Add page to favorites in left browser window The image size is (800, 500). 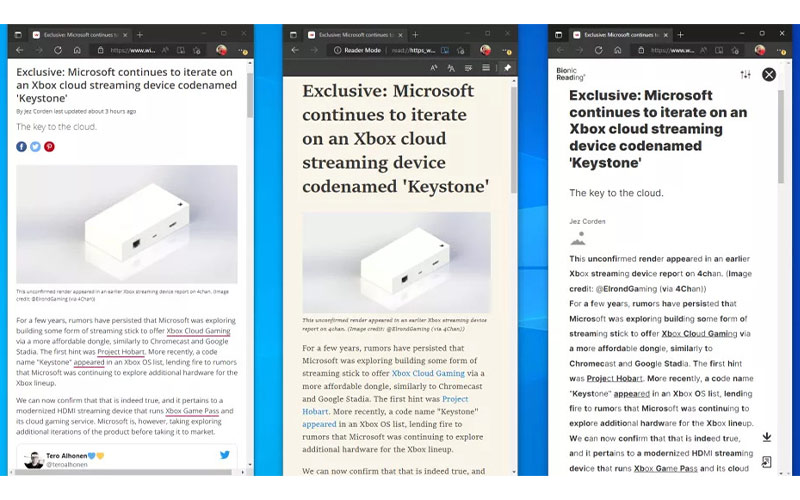[197, 50]
